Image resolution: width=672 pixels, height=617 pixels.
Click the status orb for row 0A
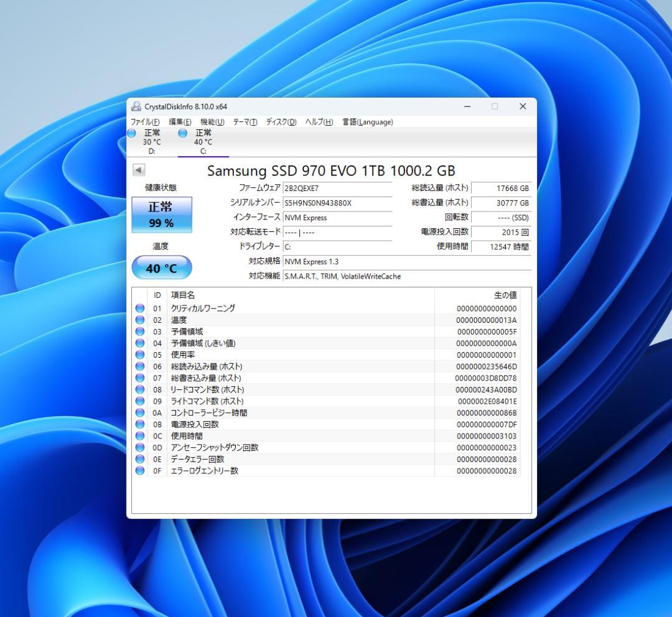point(140,412)
